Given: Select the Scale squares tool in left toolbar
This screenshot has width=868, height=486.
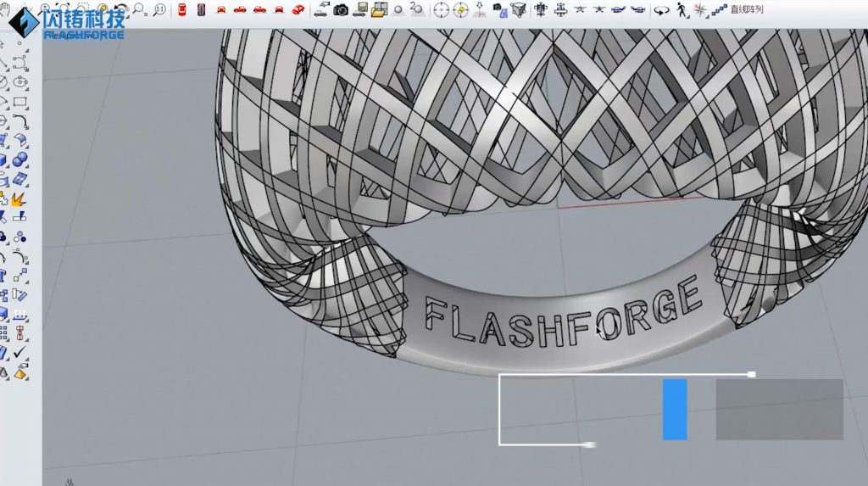Looking at the screenshot, I should pyautogui.click(x=20, y=276).
